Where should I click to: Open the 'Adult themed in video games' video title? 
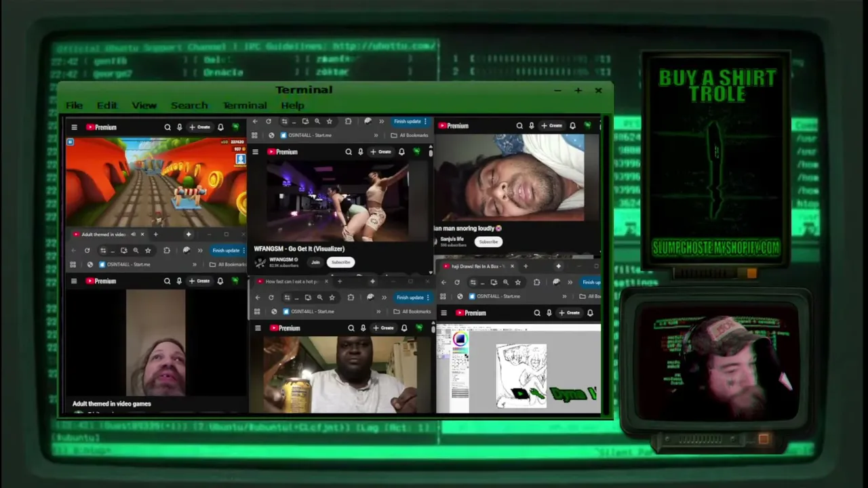click(x=112, y=404)
